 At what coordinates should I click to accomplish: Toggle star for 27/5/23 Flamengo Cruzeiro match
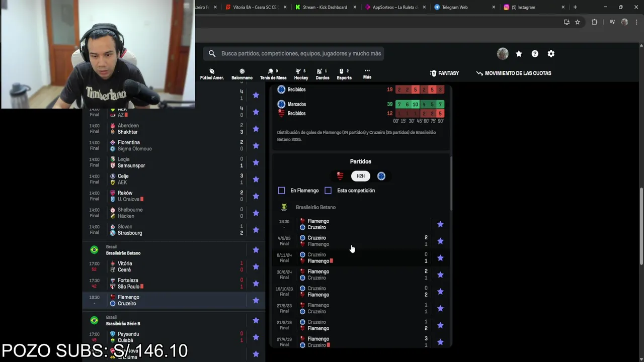440,309
